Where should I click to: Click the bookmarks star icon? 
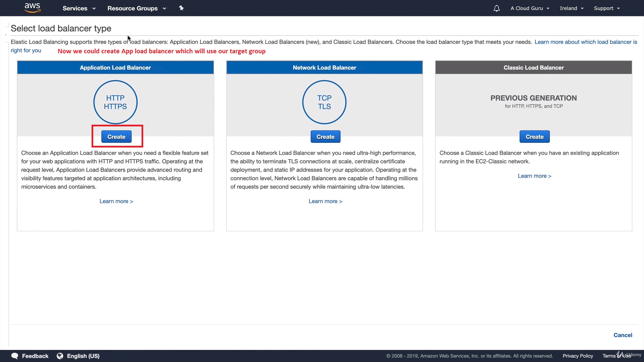[x=181, y=8]
